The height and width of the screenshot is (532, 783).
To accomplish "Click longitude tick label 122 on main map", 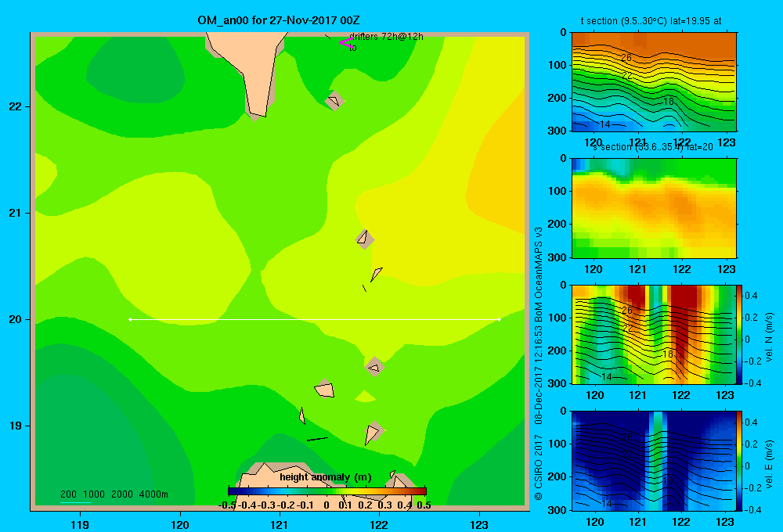I will pyautogui.click(x=379, y=524).
